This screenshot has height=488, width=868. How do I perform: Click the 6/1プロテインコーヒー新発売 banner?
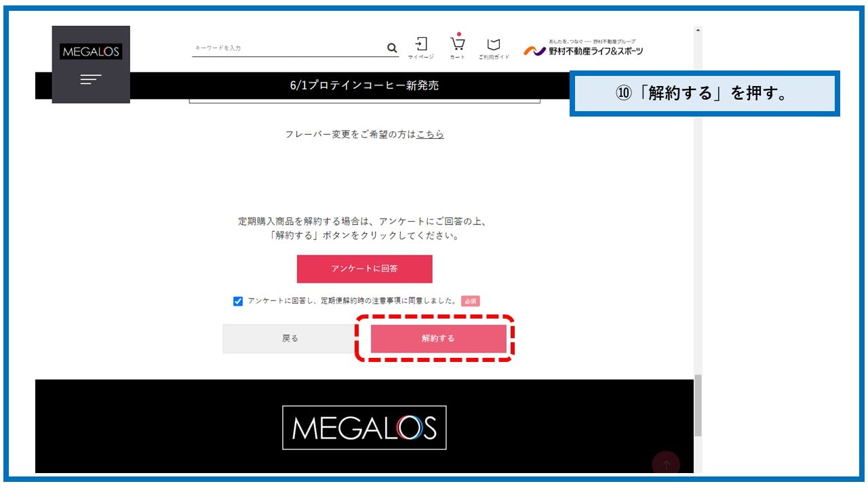coord(364,85)
